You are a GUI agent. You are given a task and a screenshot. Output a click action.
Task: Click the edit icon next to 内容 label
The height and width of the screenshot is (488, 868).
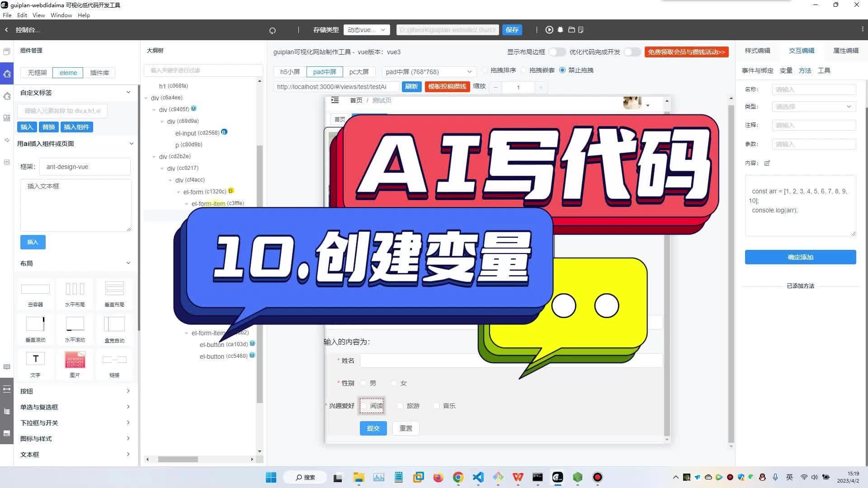click(x=767, y=163)
